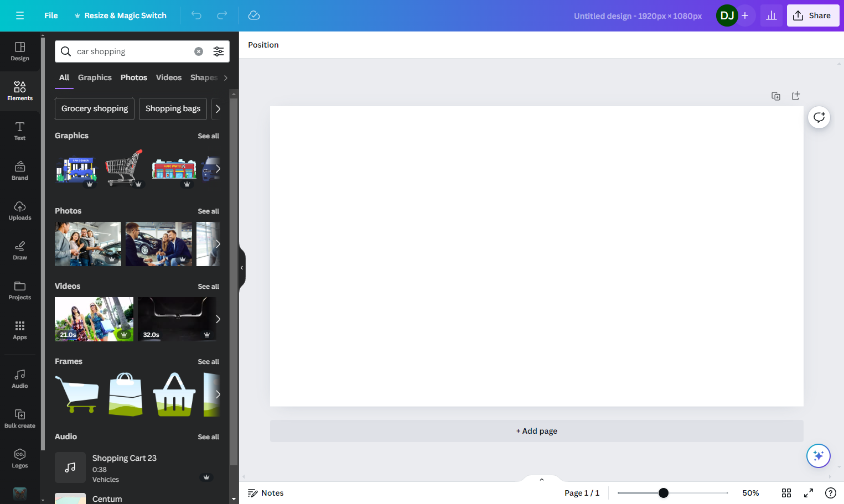The height and width of the screenshot is (504, 844).
Task: Open the grid view thumbnails icon
Action: coord(786,493)
